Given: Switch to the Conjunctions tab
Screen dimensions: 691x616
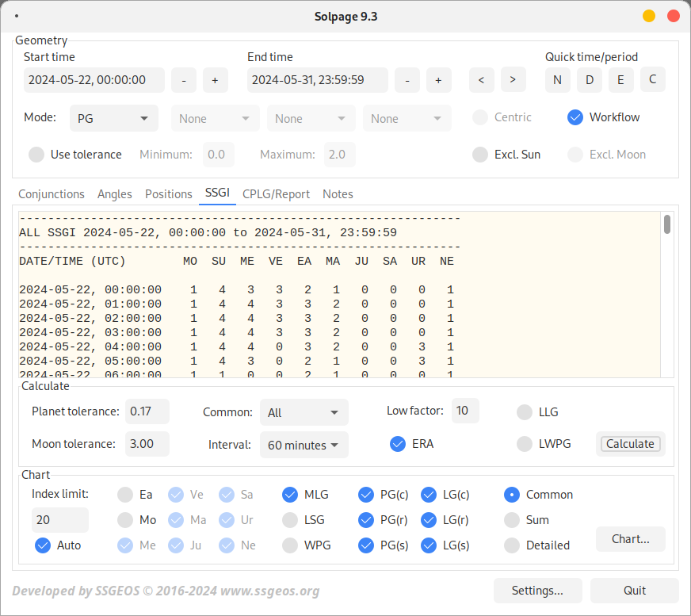Looking at the screenshot, I should click(52, 194).
